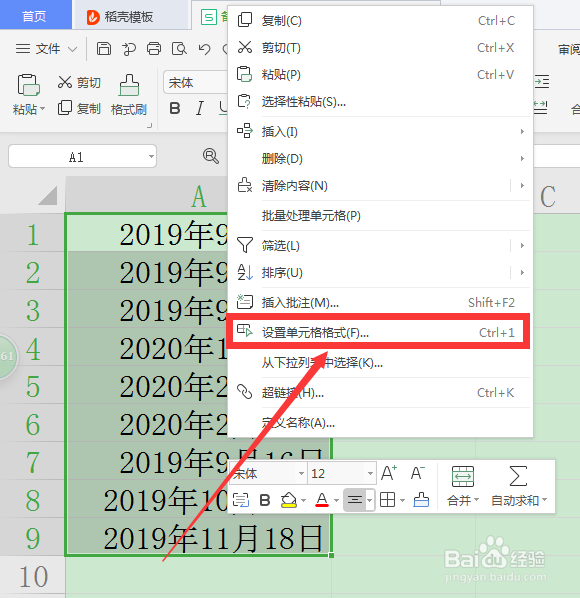Open the 自动求和 dropdown arrow
This screenshot has width=580, height=598.
[544, 500]
